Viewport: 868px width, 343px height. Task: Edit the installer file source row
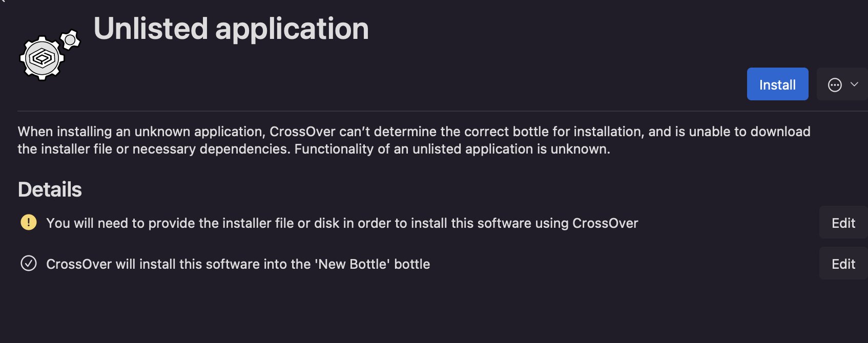pos(843,223)
